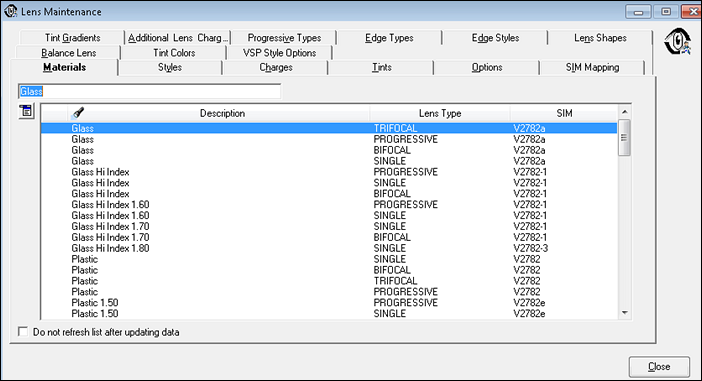Click the V2782-3 SIM cell

coord(531,248)
